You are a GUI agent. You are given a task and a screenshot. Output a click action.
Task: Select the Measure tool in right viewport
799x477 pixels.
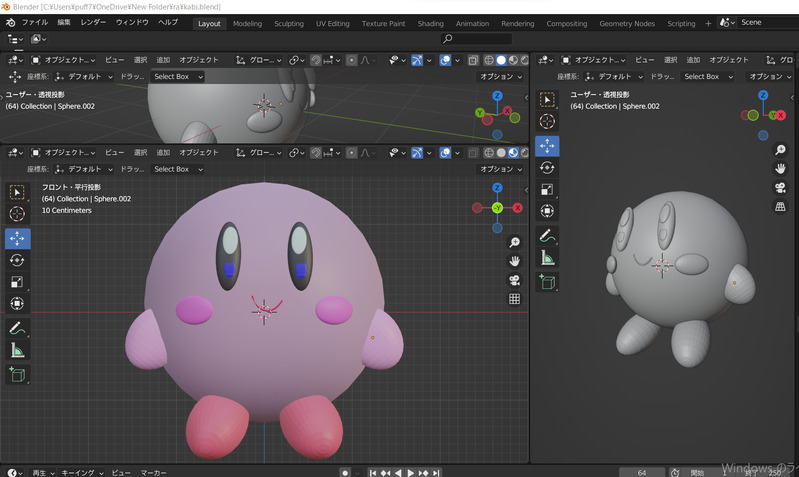[x=547, y=258]
